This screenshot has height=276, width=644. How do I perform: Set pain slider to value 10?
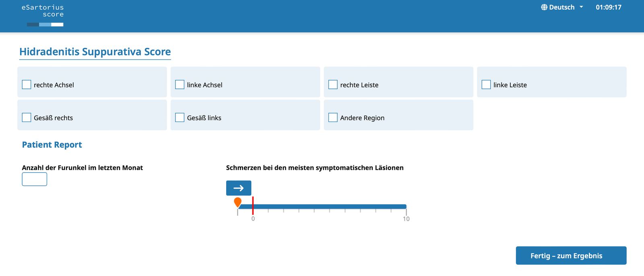pos(406,207)
